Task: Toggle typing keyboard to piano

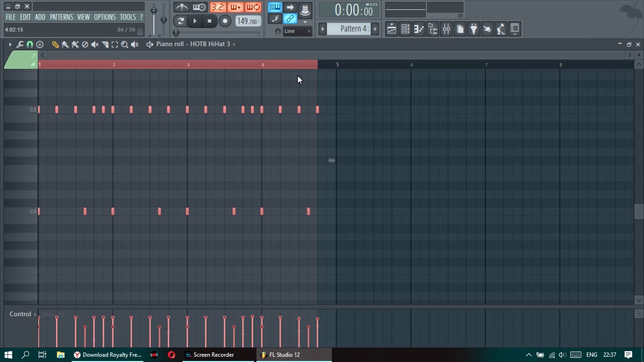Action: coord(275,7)
